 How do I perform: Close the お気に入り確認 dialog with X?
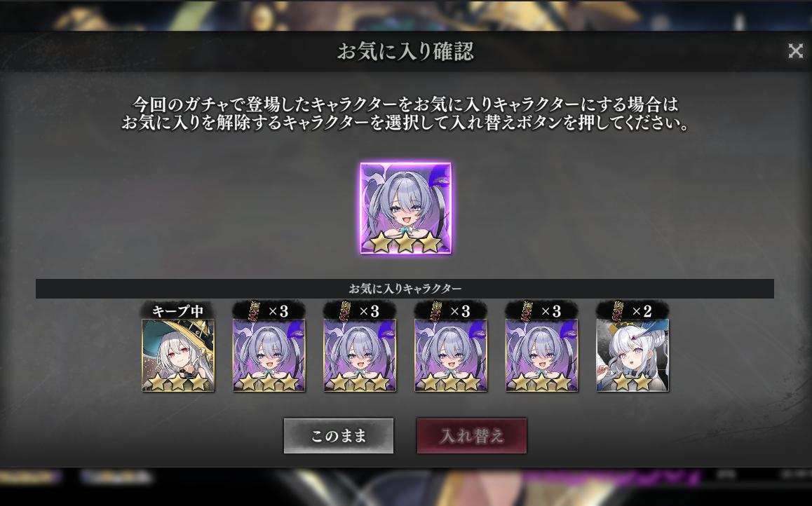coord(795,50)
